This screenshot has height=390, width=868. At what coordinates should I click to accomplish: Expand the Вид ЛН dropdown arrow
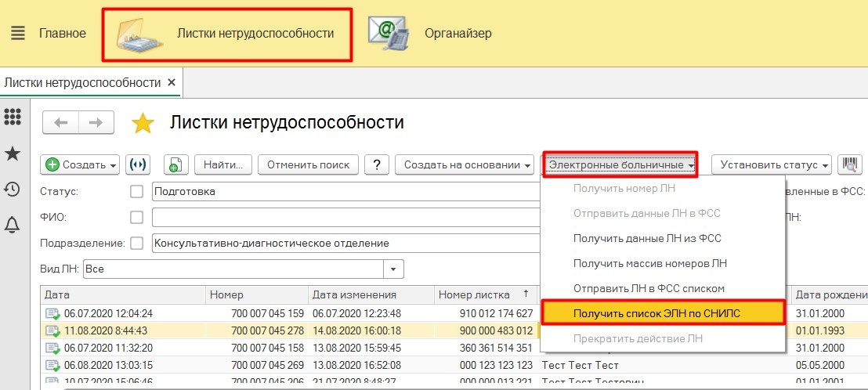(393, 269)
